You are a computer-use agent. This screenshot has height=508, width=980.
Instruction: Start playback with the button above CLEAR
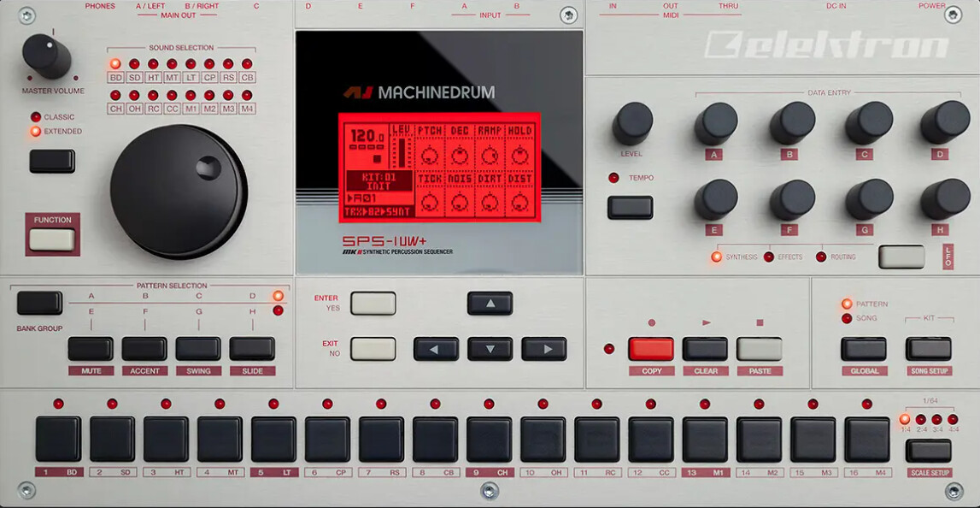706,349
